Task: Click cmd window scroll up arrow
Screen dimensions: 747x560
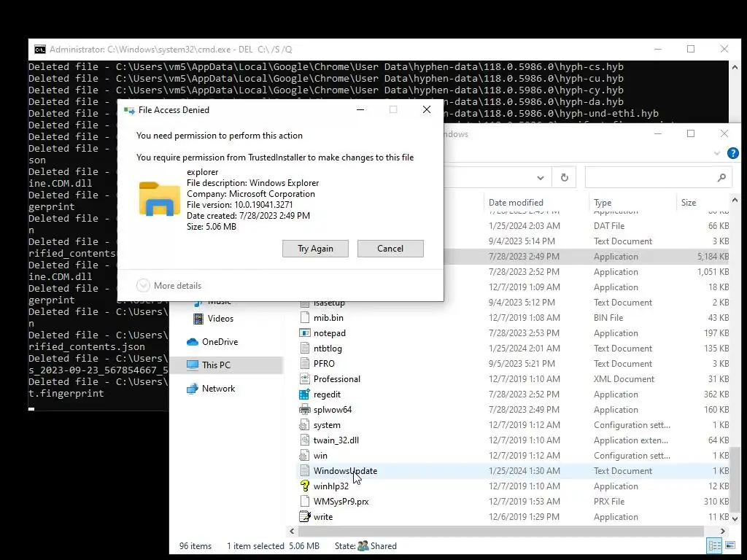Action: pos(735,67)
